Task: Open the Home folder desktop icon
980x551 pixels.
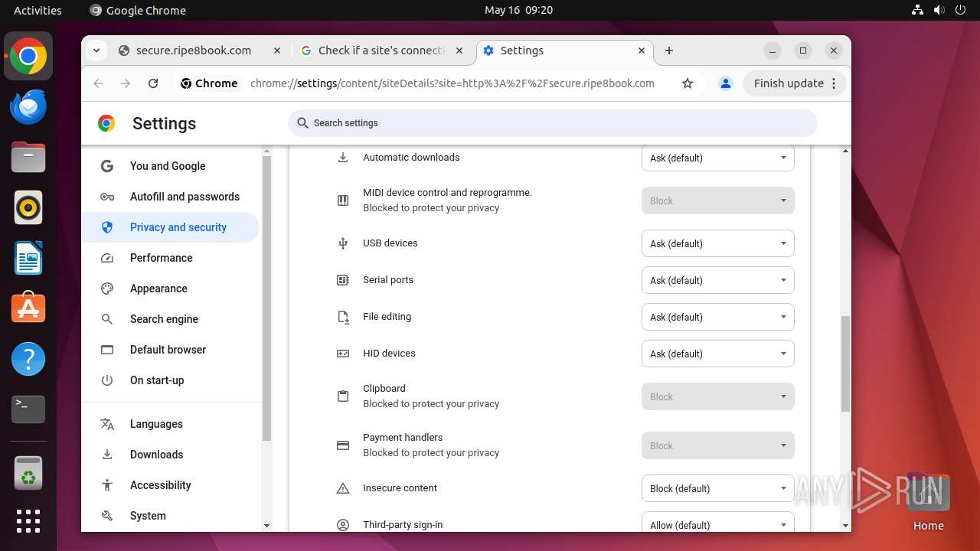Action: pyautogui.click(x=928, y=502)
